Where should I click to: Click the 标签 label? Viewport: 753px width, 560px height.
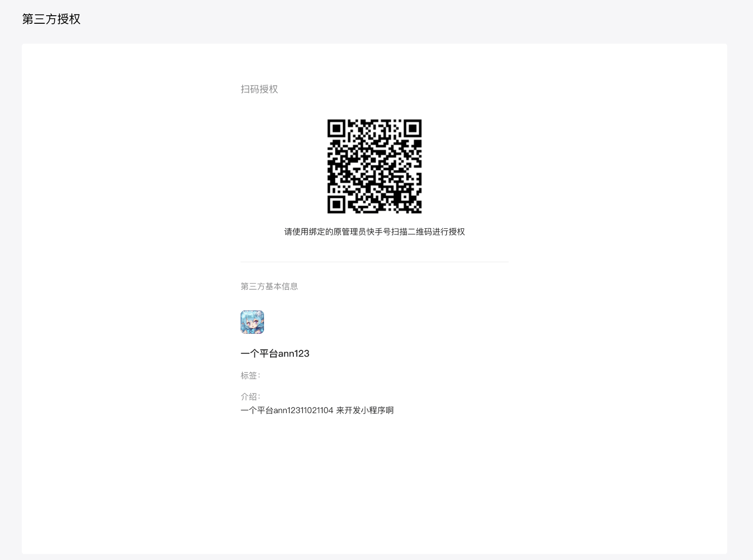tap(250, 376)
